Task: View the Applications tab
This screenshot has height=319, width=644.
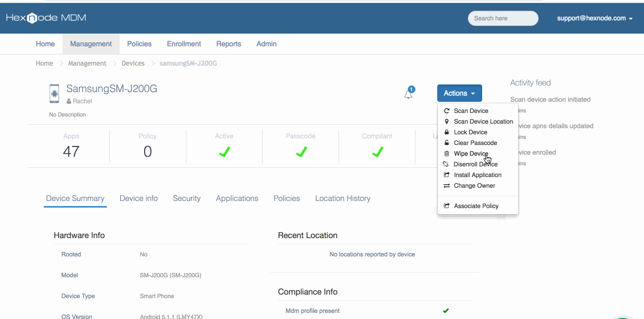Action: click(237, 198)
